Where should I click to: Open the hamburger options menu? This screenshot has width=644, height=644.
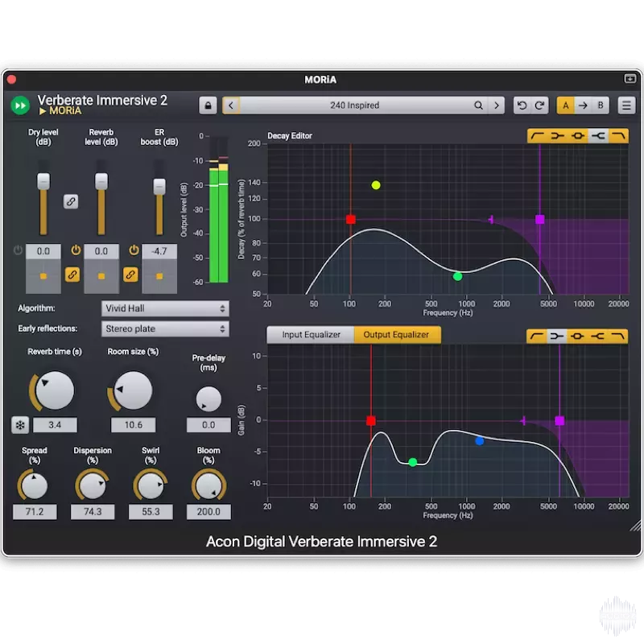626,105
